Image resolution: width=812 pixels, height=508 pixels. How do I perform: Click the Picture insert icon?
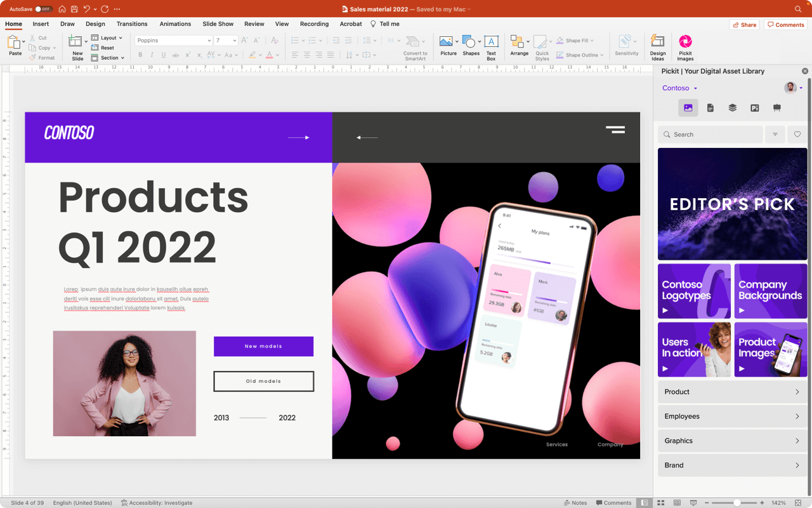click(x=447, y=42)
